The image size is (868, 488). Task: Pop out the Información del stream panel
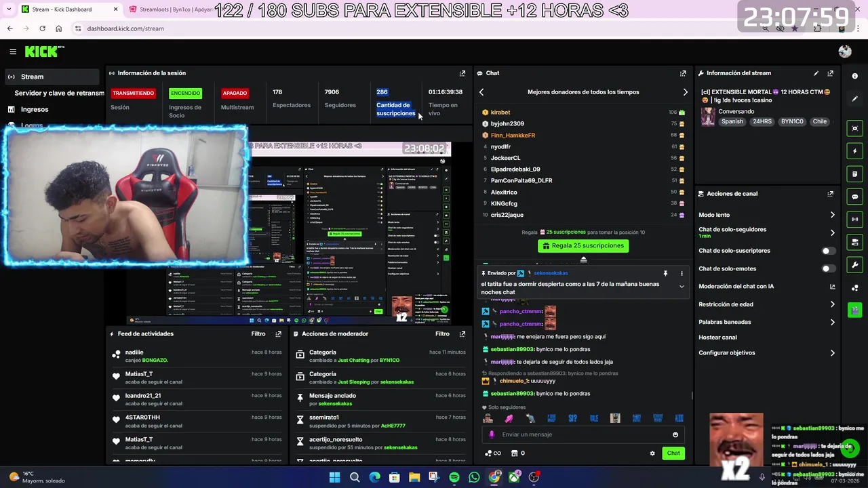click(x=830, y=73)
